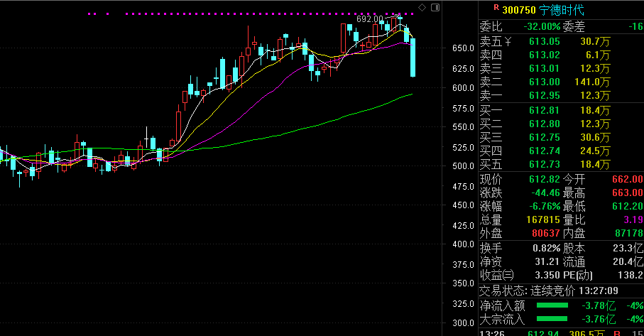
Task: Click the ¥ symbol beside 卖五
Action: (508, 41)
